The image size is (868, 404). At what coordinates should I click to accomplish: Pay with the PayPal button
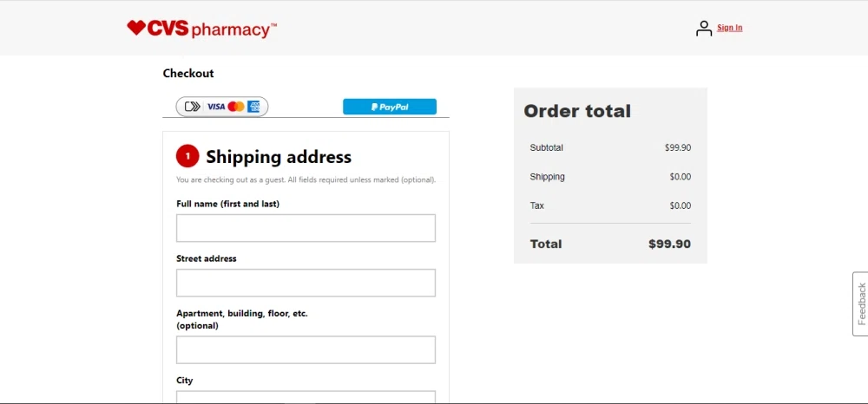tap(390, 107)
